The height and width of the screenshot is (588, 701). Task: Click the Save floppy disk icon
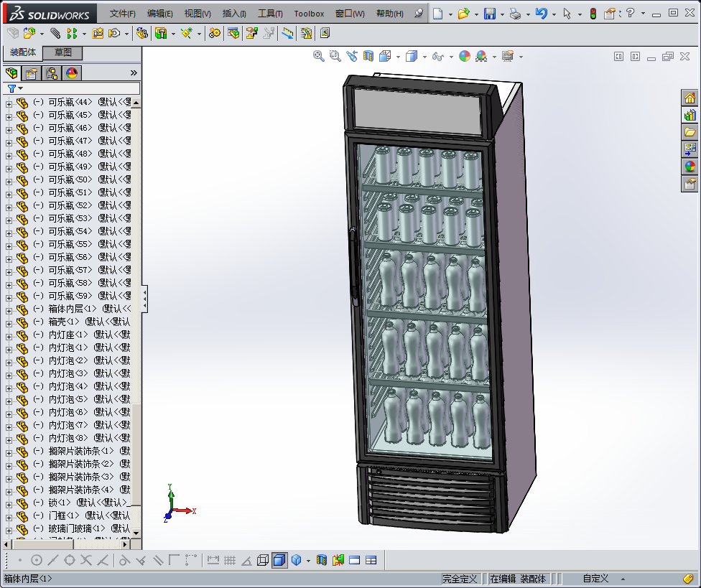coord(490,14)
